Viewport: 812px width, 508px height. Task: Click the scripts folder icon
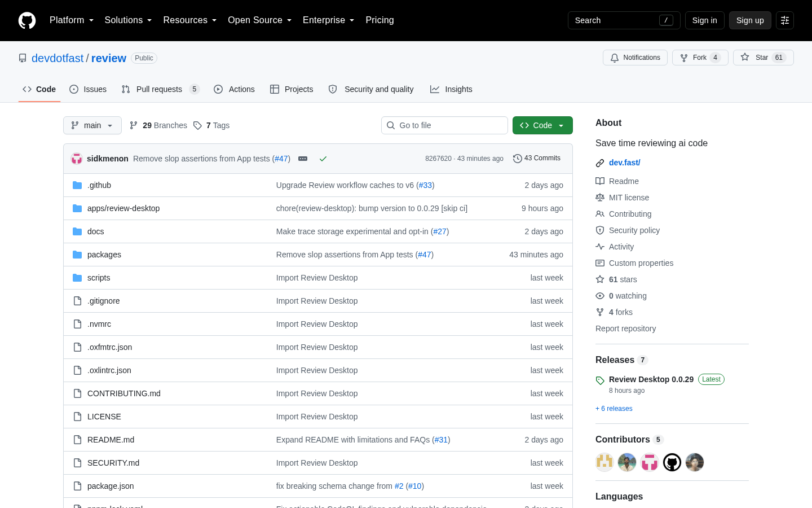tap(77, 278)
